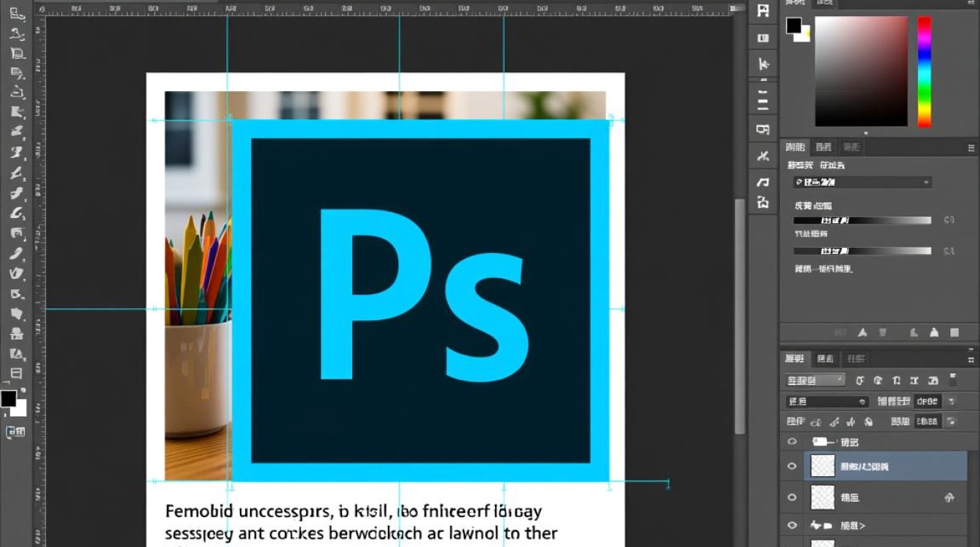Click third lock icon in Layers panel lock row
This screenshot has width=980, height=547.
tap(850, 422)
